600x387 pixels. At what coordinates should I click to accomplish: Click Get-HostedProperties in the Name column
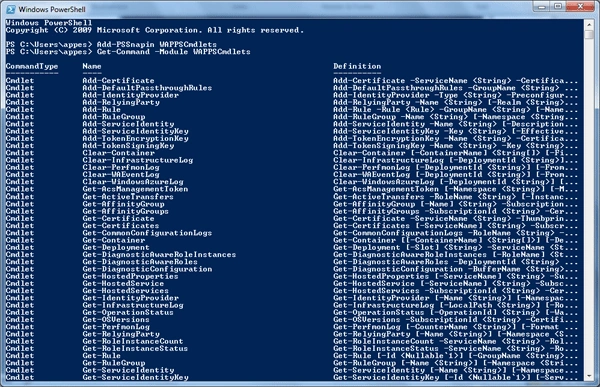[130, 276]
